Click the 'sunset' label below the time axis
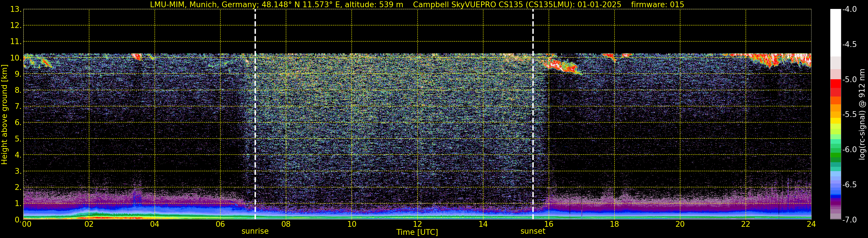Image resolution: width=868 pixels, height=238 pixels. click(x=533, y=231)
